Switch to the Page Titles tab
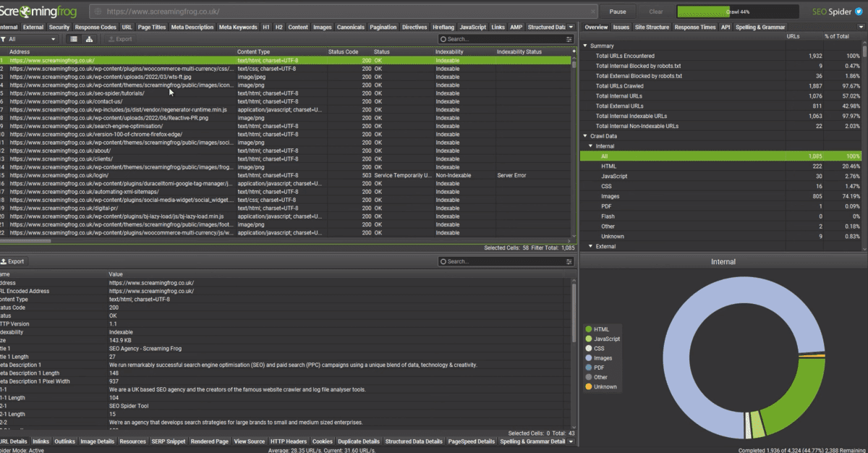 152,27
